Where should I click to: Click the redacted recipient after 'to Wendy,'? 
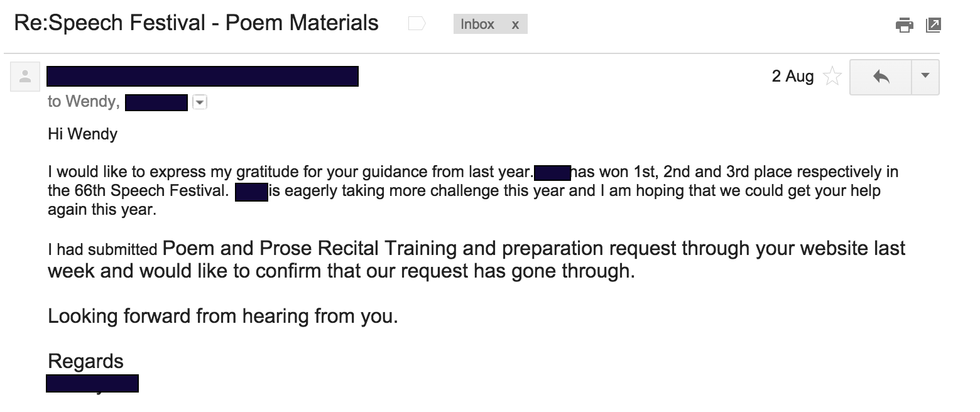coord(156,102)
